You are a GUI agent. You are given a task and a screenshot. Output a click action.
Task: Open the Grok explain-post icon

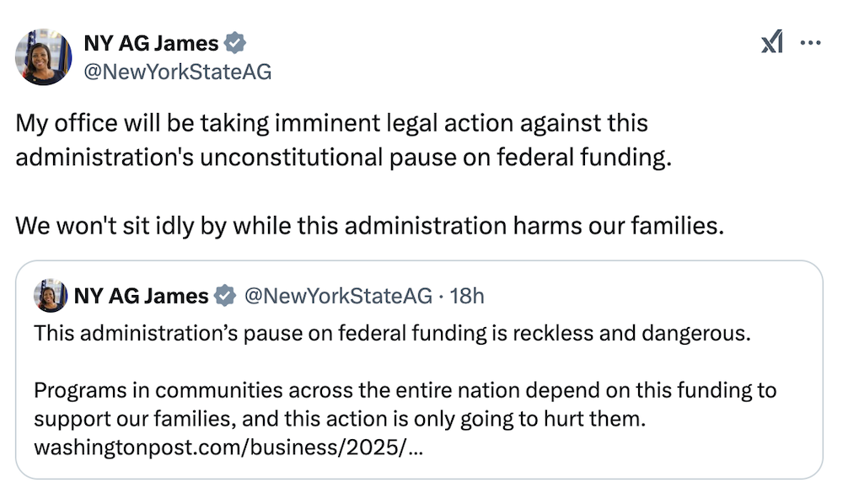tap(772, 42)
